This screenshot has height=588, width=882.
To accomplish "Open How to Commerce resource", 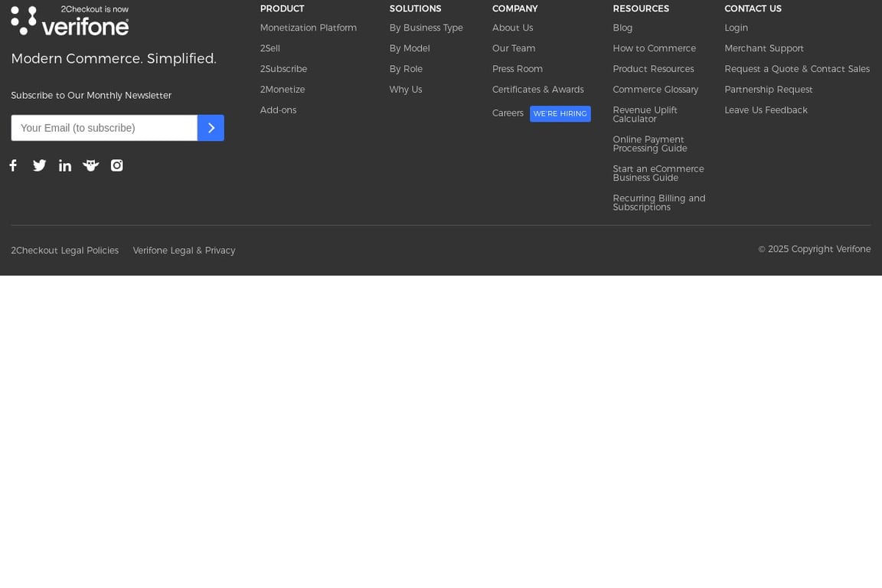I will coord(654,48).
